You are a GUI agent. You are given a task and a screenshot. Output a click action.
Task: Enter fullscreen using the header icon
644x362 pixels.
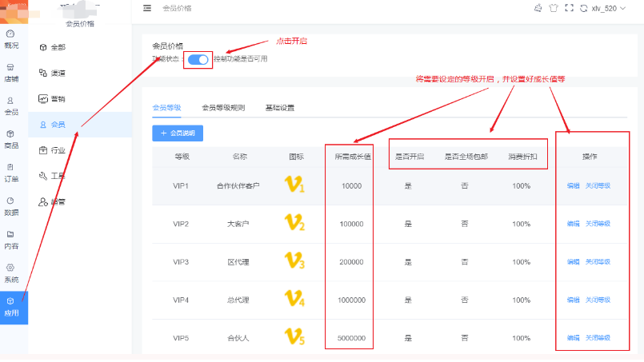pyautogui.click(x=568, y=8)
